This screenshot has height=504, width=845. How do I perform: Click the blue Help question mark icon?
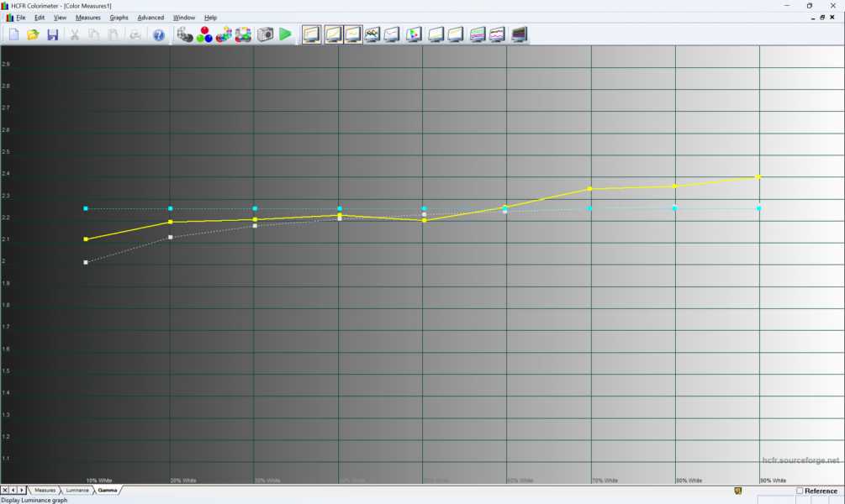click(158, 34)
